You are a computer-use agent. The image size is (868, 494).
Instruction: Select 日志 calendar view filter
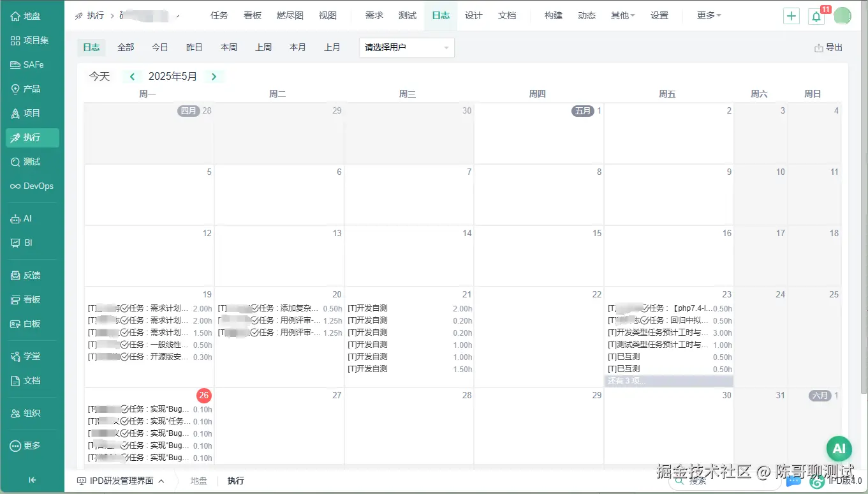point(91,47)
